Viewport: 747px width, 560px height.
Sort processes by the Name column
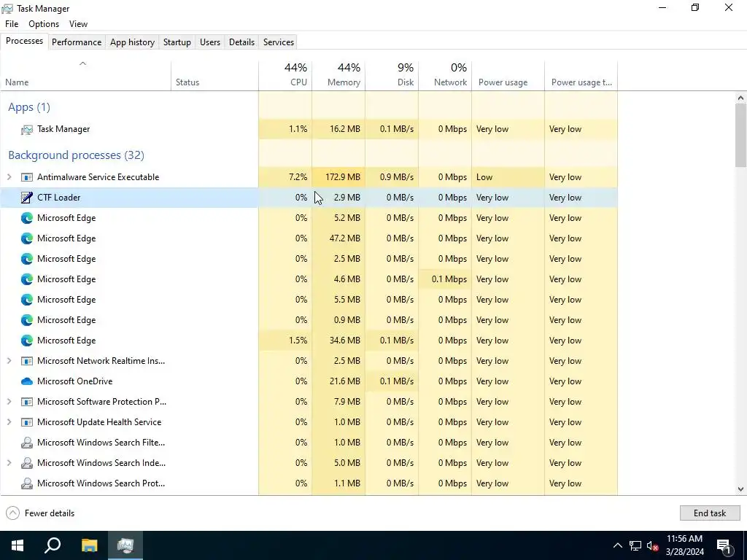(x=85, y=76)
